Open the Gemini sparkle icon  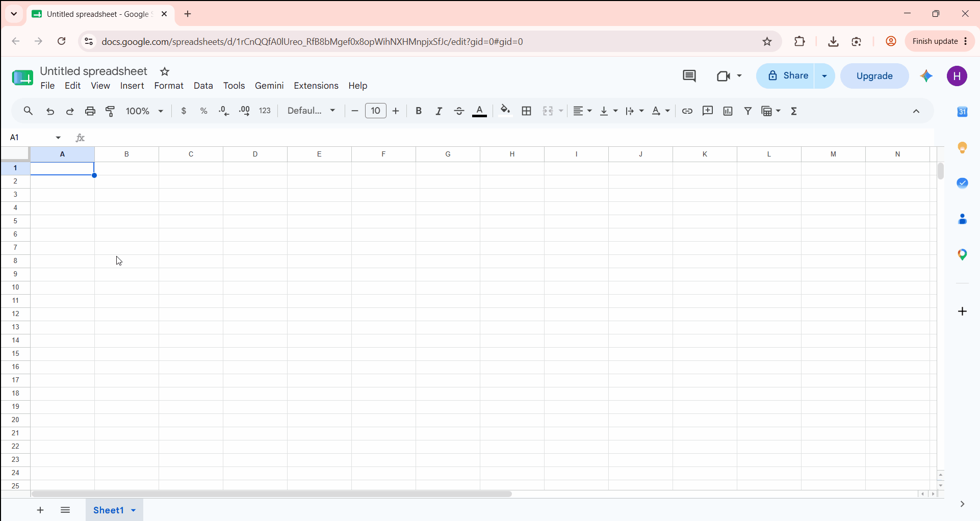(926, 76)
